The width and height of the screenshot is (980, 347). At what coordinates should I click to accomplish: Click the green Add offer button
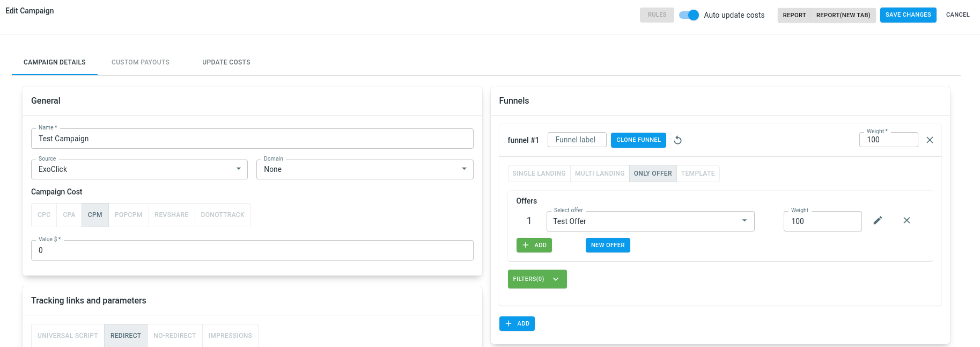(x=534, y=245)
